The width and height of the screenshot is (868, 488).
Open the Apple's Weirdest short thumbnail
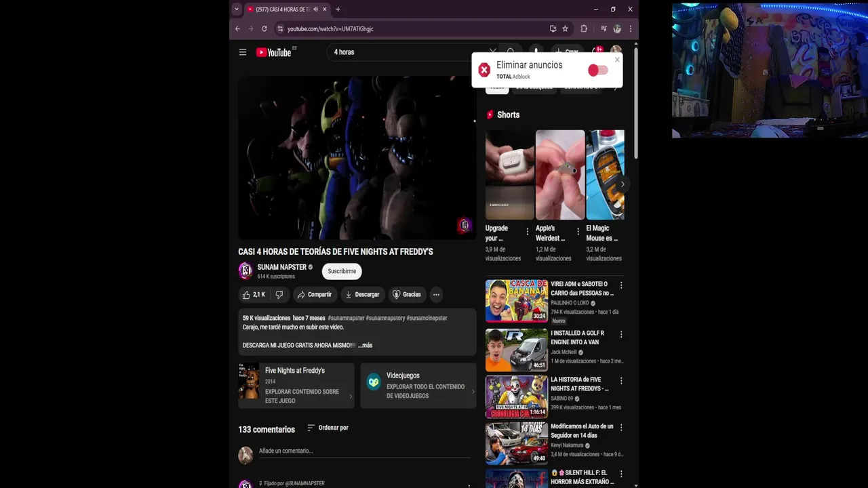560,175
